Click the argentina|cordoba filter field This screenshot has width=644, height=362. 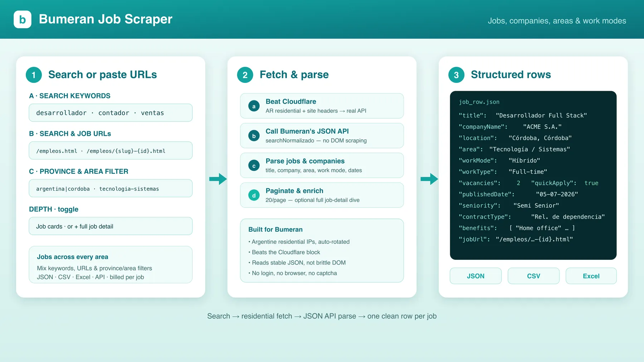coord(111,189)
